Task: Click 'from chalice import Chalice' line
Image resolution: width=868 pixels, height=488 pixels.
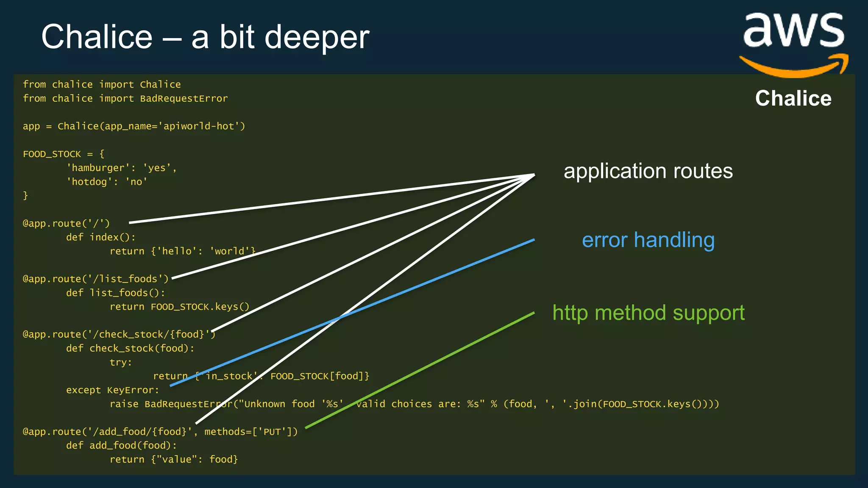Action: [102, 84]
